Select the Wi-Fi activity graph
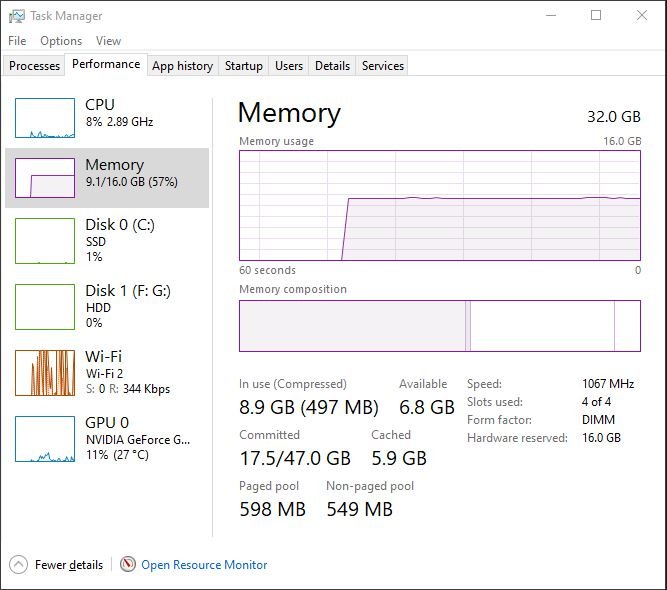Image resolution: width=667 pixels, height=590 pixels. (x=45, y=372)
